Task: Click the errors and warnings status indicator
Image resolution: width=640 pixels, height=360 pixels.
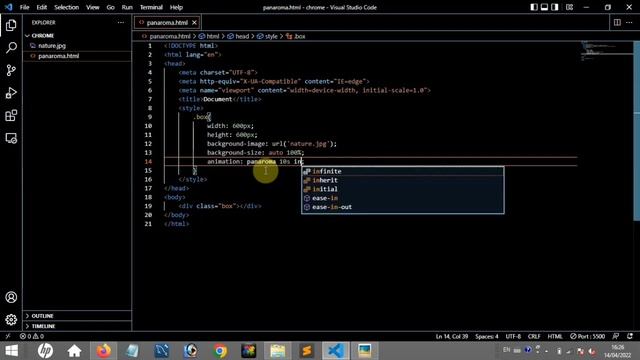Action: pyautogui.click(x=32, y=336)
